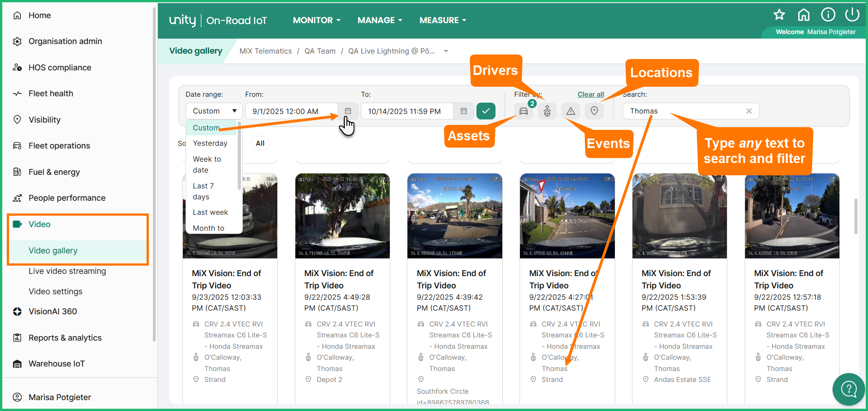
Task: Click the power logout icon
Action: tap(852, 15)
